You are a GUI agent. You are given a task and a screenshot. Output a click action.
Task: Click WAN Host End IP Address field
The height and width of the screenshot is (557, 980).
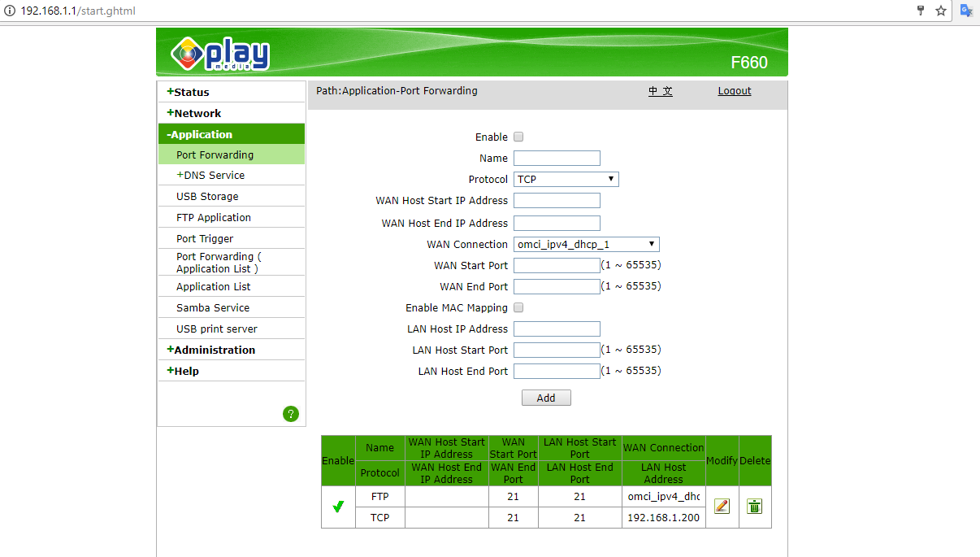pos(557,223)
